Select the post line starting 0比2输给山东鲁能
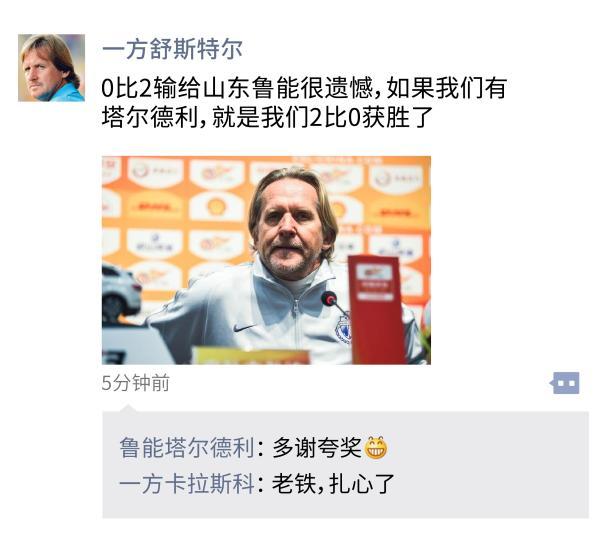The width and height of the screenshot is (600, 556). click(x=304, y=88)
